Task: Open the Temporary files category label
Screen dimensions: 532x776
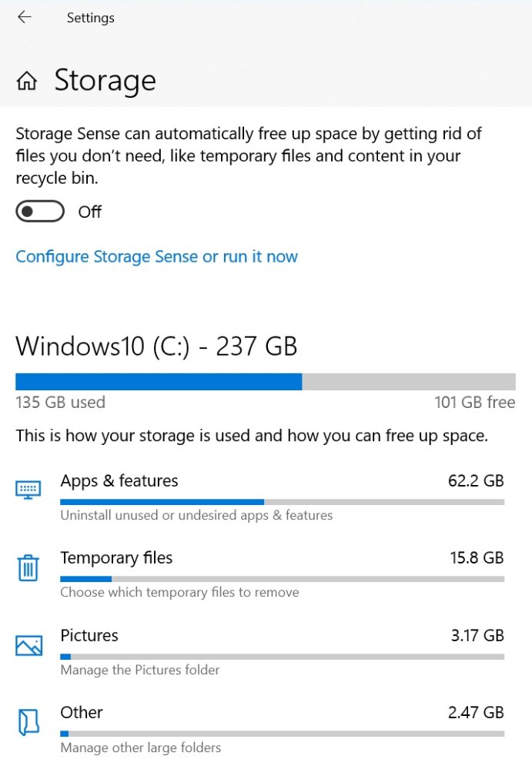Action: [116, 558]
